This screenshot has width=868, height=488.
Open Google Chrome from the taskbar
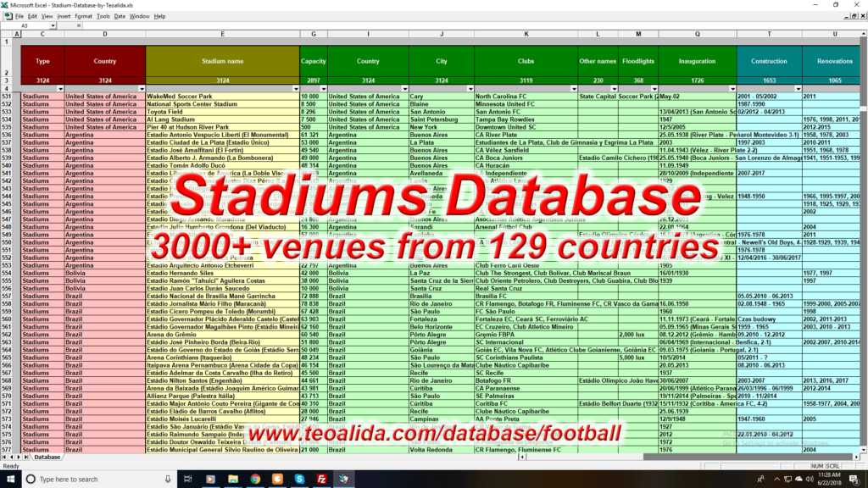pos(254,479)
